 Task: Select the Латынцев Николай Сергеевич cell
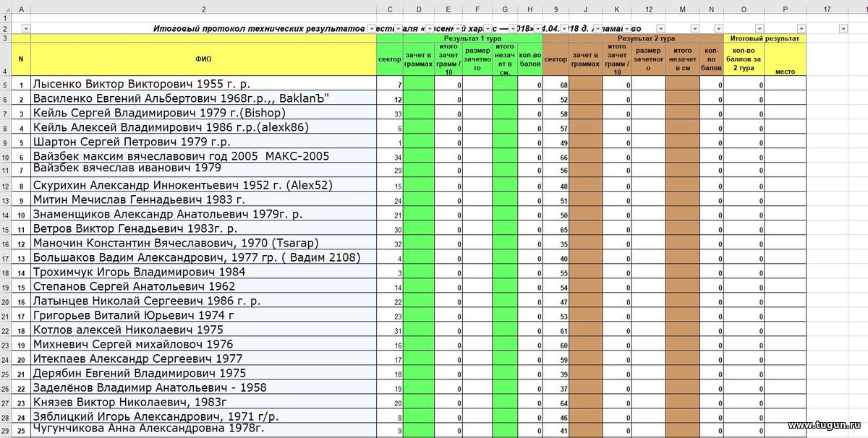pyautogui.click(x=204, y=301)
